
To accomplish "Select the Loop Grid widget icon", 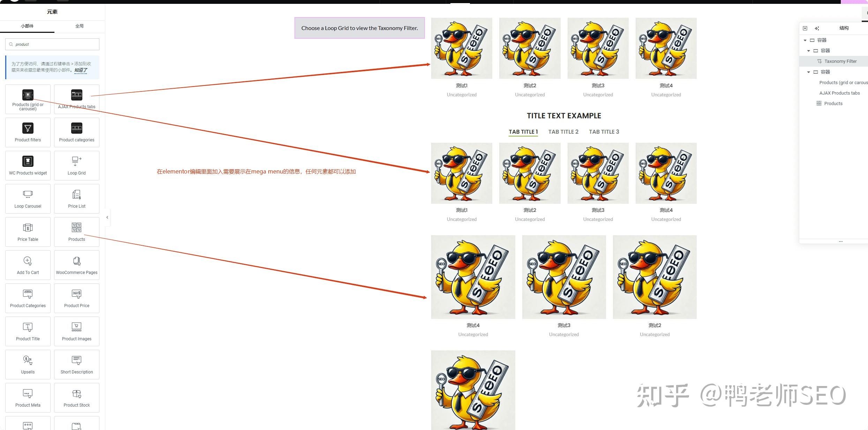I will tap(76, 161).
